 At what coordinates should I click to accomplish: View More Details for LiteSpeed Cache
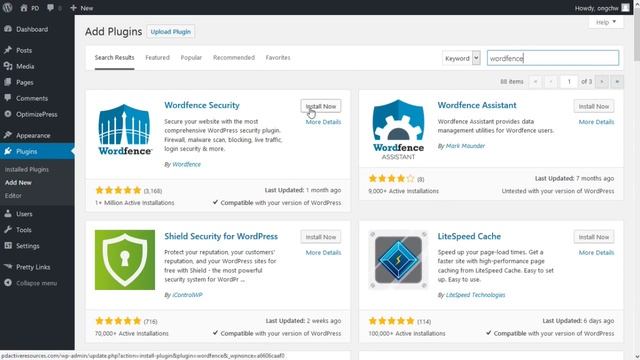596,252
